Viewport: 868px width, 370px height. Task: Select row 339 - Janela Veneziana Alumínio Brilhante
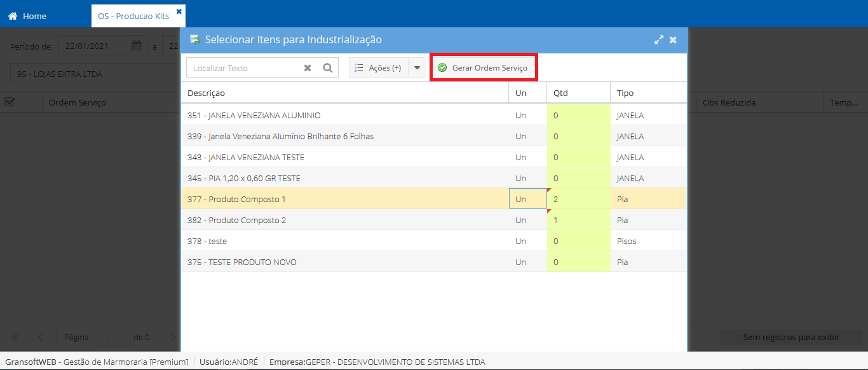click(434, 136)
